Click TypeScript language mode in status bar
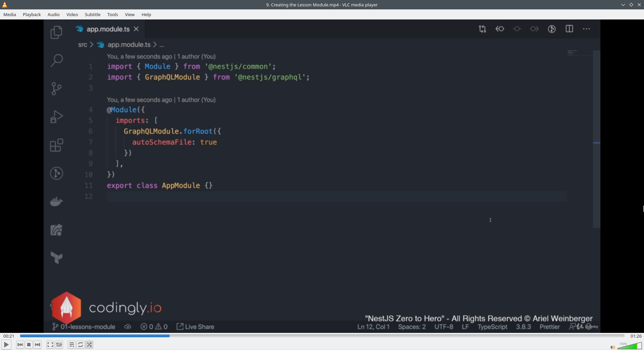The width and height of the screenshot is (644, 350). point(492,327)
